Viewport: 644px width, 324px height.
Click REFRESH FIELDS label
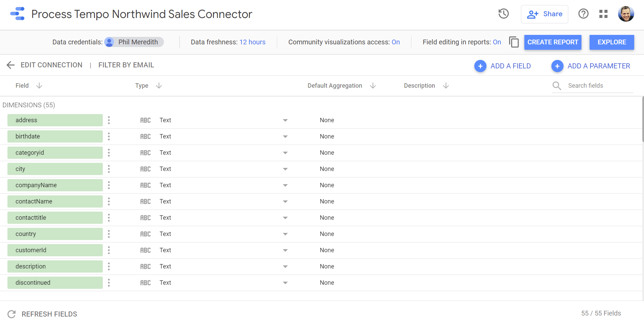tap(49, 314)
